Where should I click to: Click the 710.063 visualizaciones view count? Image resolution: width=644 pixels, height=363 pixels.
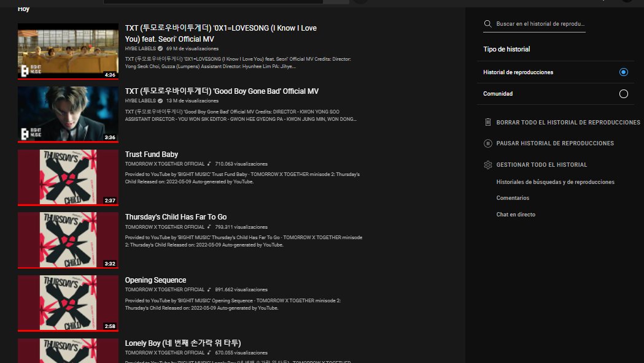pos(241,164)
